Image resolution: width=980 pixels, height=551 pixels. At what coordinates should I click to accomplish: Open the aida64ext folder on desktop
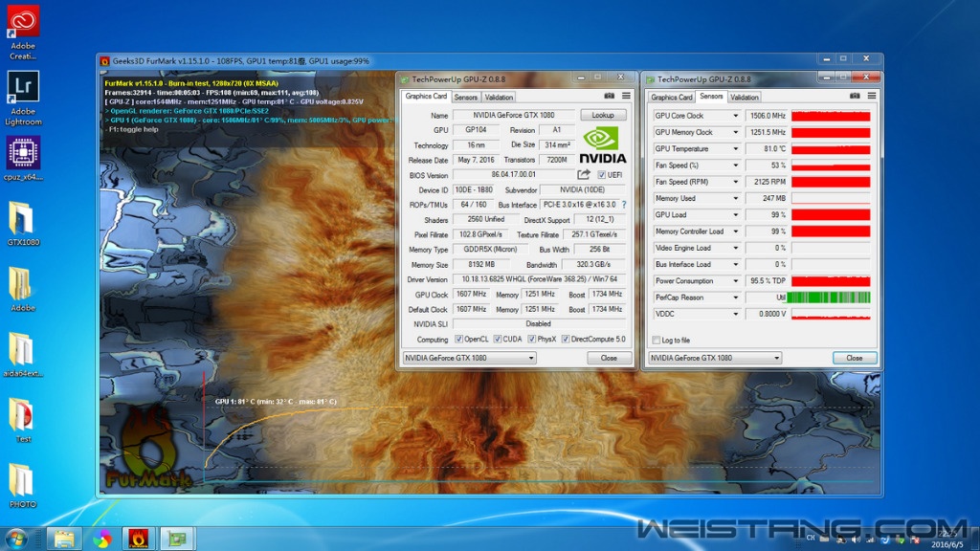(x=23, y=355)
